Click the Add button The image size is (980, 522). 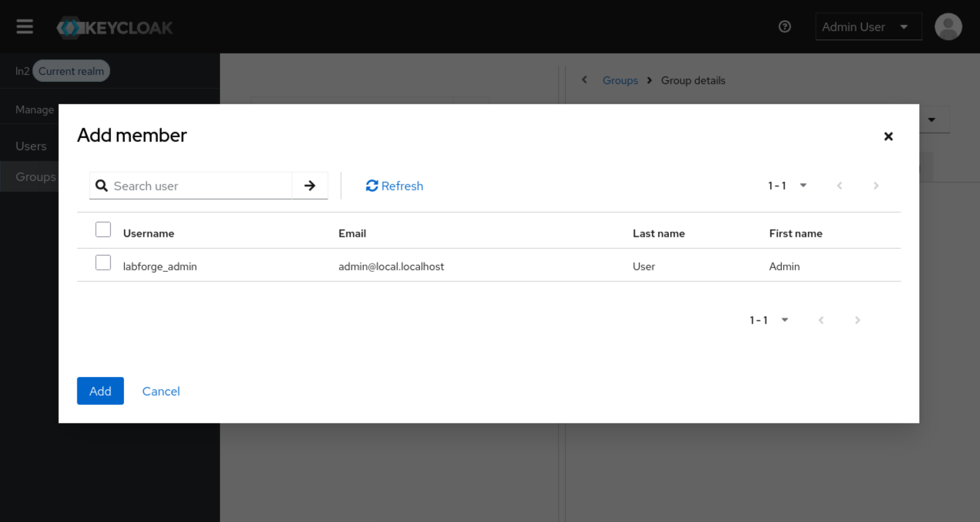click(100, 391)
